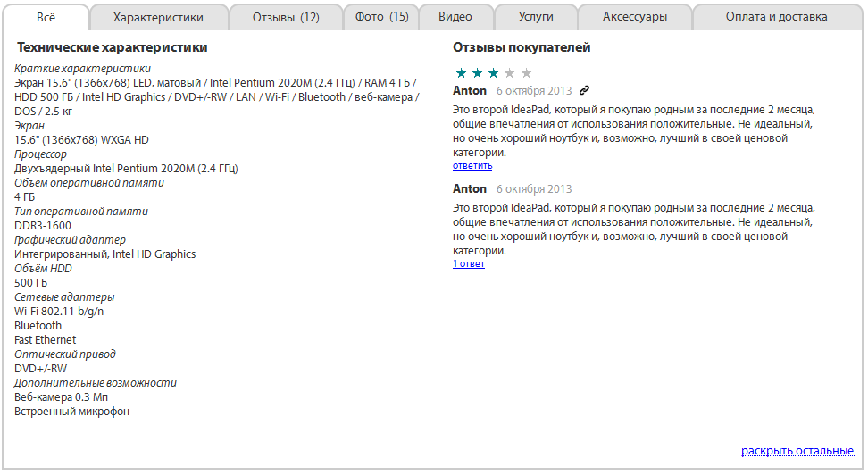Click the Отзывы покупателей heading
This screenshot has height=475, width=868.
pos(522,47)
